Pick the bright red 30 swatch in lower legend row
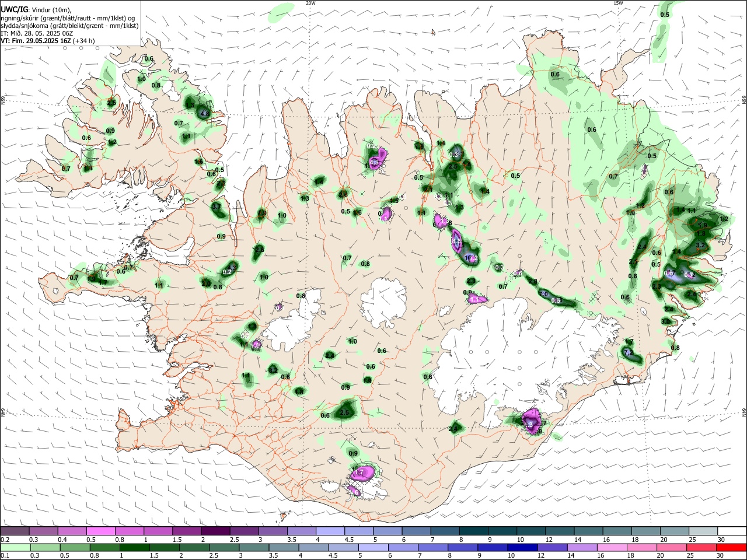This screenshot has width=747, height=560. pos(731,547)
